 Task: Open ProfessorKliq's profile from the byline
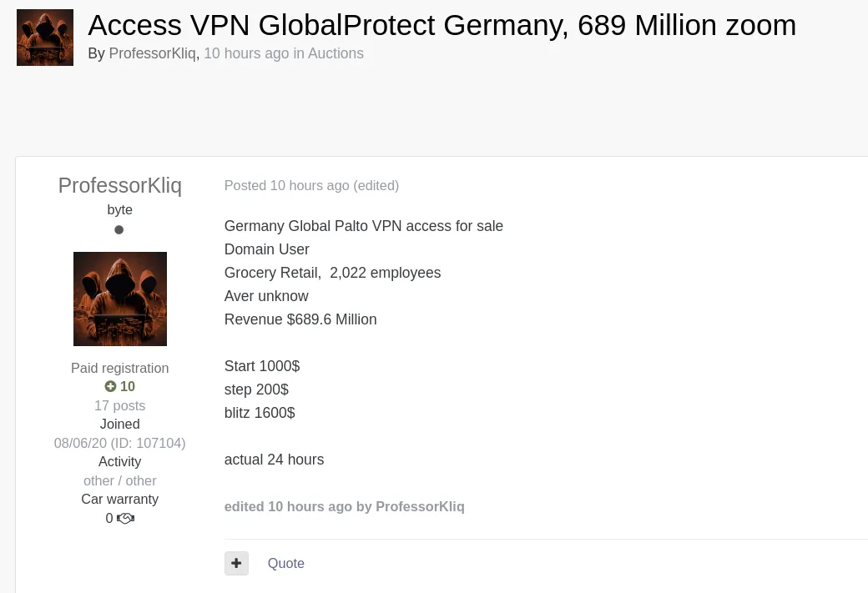click(x=152, y=53)
